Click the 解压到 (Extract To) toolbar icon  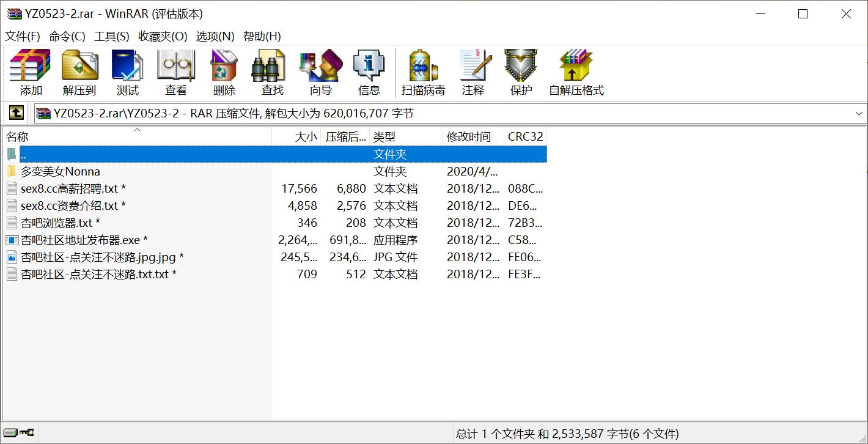(79, 72)
